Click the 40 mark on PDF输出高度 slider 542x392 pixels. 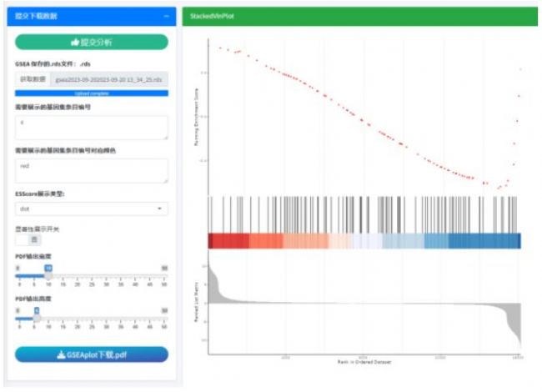click(135, 325)
